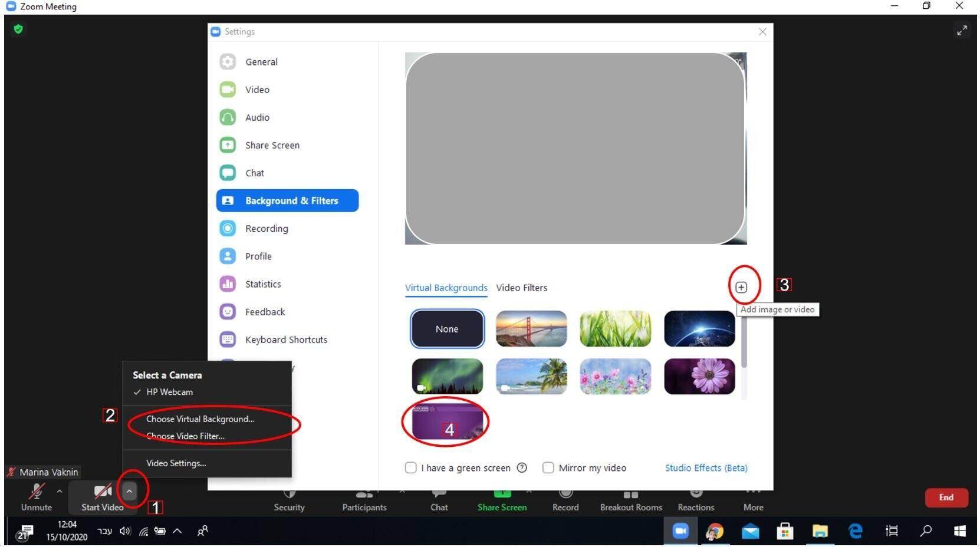This screenshot has width=980, height=547.
Task: Click Share Screen in the meeting toolbar
Action: (502, 500)
